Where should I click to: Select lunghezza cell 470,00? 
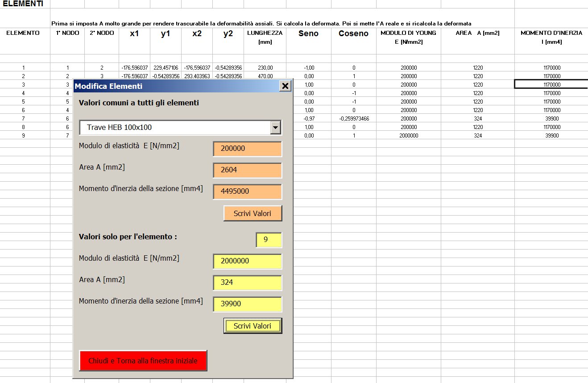(265, 76)
